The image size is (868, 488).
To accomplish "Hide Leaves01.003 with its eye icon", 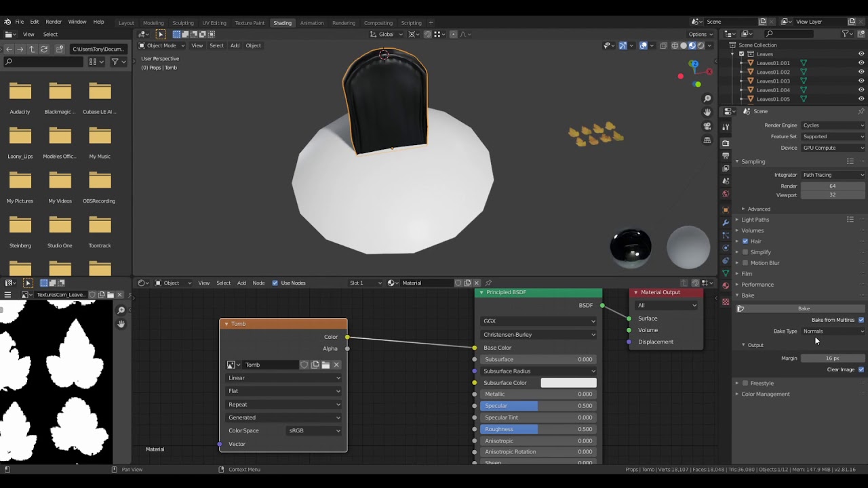I will tap(861, 81).
